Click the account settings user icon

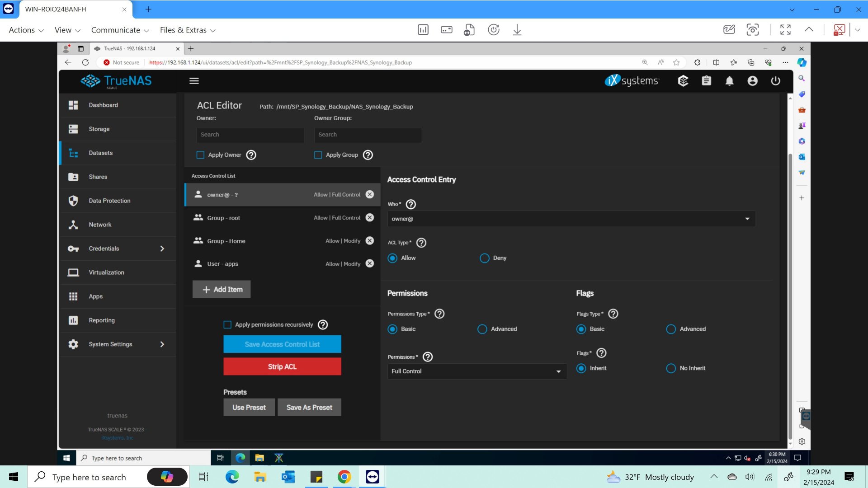pyautogui.click(x=752, y=81)
